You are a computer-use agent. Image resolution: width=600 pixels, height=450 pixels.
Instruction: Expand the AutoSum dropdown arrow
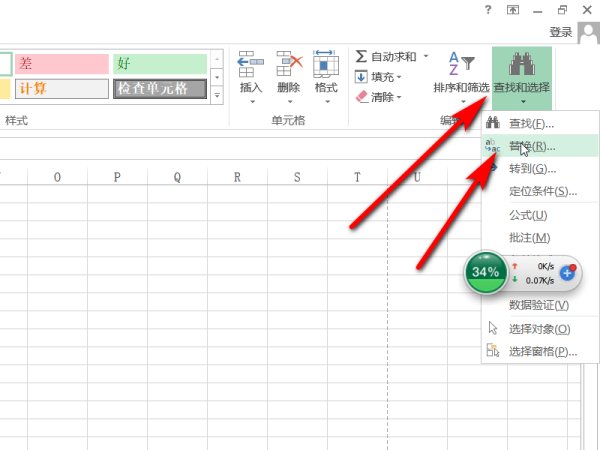point(426,57)
